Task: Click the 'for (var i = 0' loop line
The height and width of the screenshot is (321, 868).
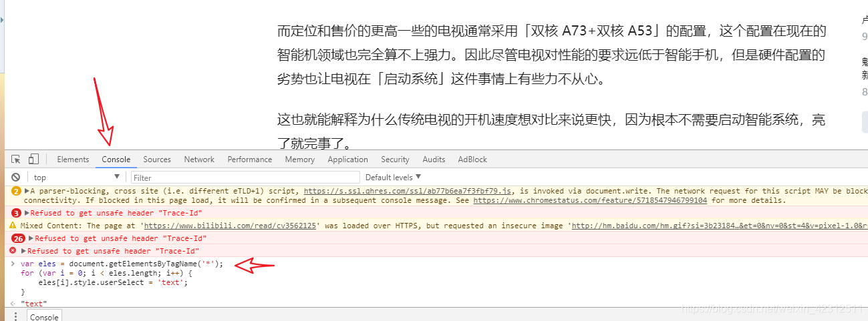Action: coord(106,273)
